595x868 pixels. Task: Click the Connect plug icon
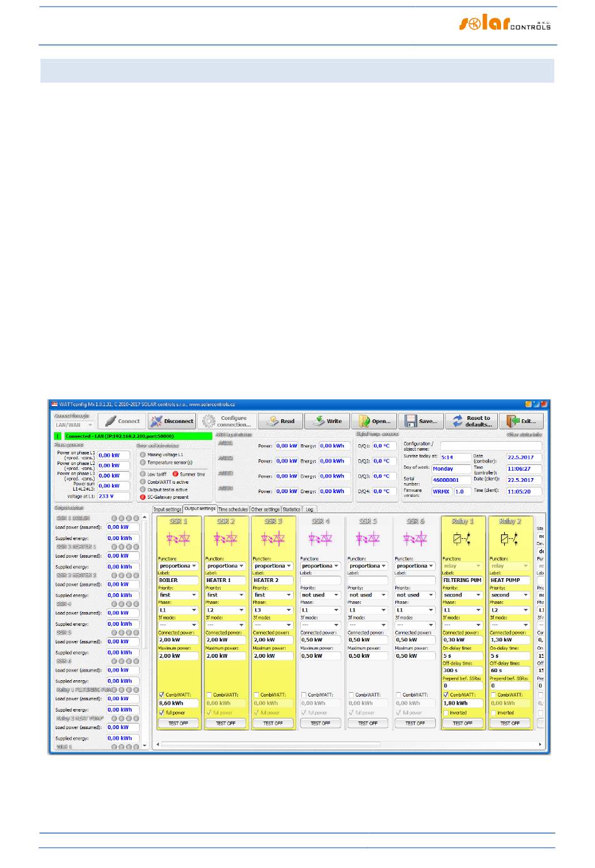click(110, 421)
